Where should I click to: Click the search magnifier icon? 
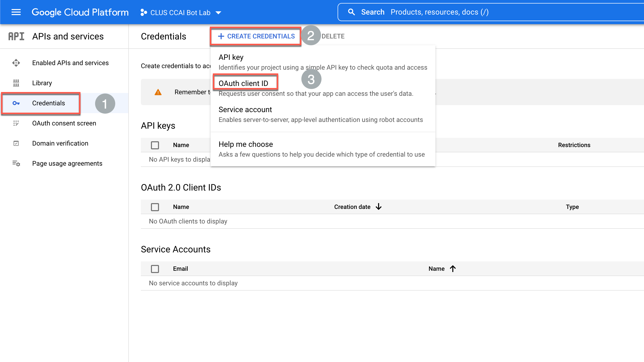(351, 12)
